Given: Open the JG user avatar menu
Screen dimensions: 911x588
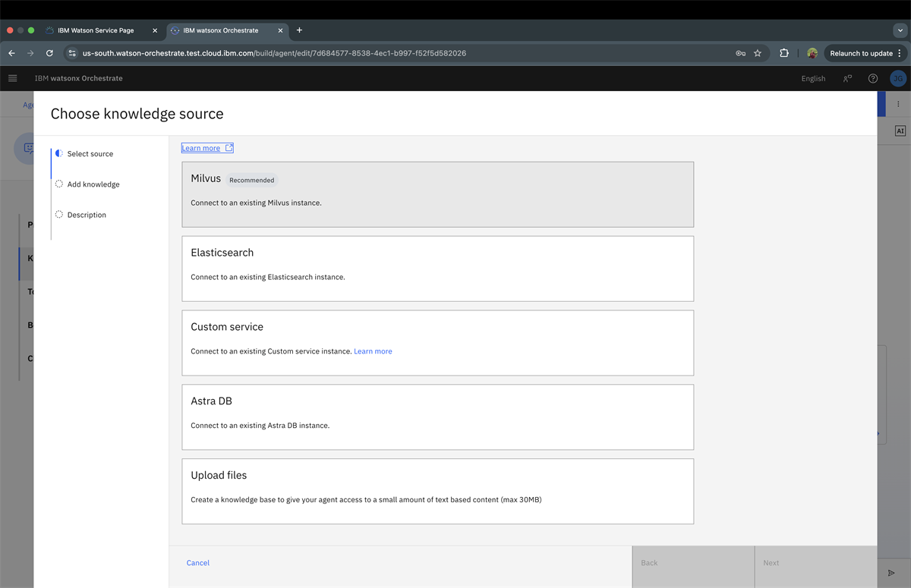Looking at the screenshot, I should pyautogui.click(x=897, y=78).
